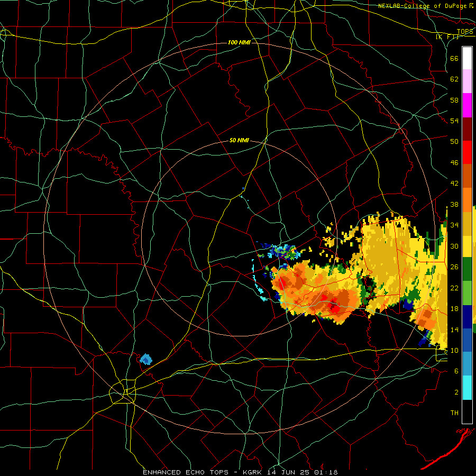Click the 'KGRK' radar site identifier

point(253,472)
